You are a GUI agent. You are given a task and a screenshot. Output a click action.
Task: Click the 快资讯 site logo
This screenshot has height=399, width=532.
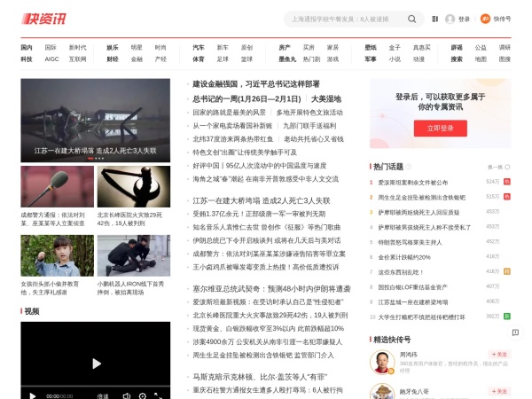(x=47, y=18)
